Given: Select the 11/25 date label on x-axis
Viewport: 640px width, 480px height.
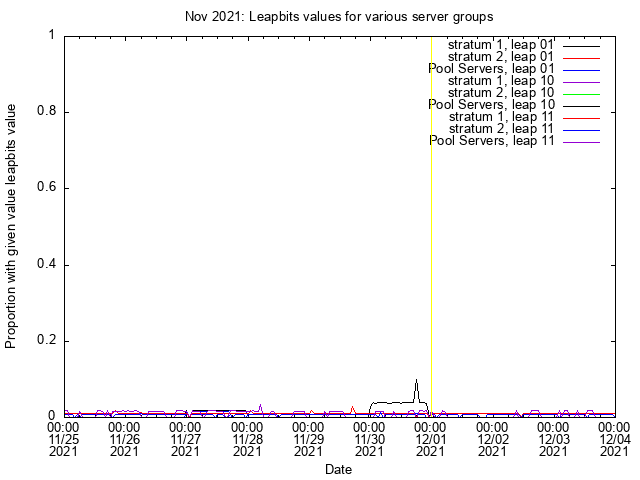Looking at the screenshot, I should (64, 438).
